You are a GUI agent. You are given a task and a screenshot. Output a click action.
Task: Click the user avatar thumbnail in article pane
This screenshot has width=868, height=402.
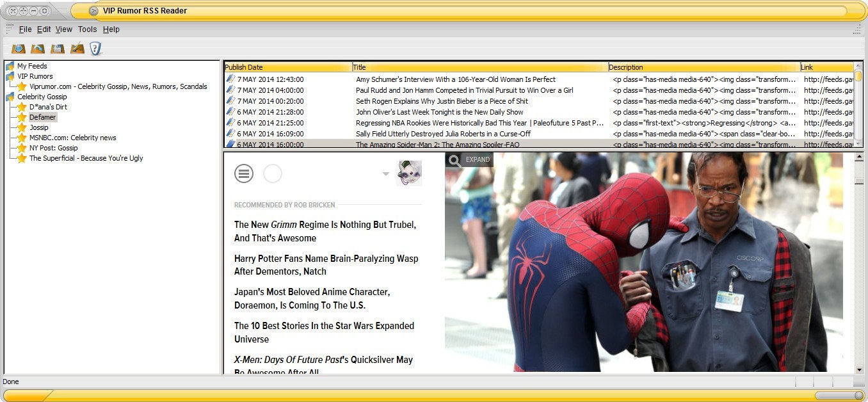[x=408, y=173]
